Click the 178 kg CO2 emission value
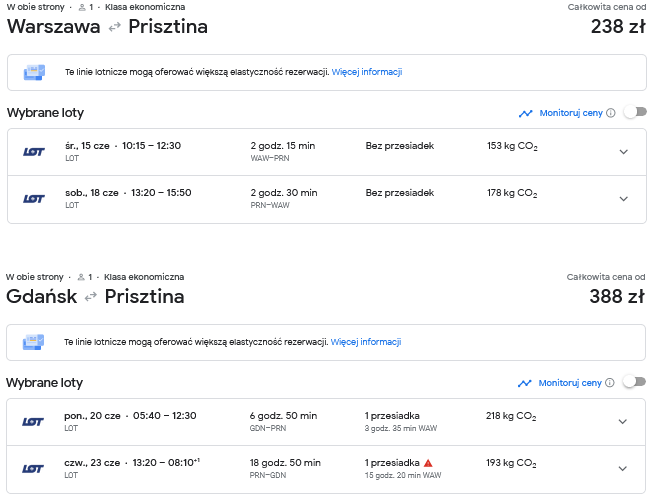The width and height of the screenshot is (653, 500). point(512,193)
